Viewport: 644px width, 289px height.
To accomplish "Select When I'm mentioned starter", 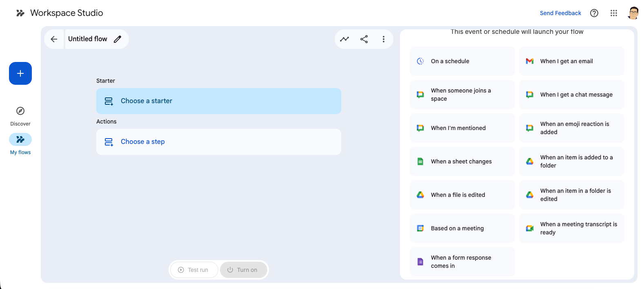I will (462, 128).
